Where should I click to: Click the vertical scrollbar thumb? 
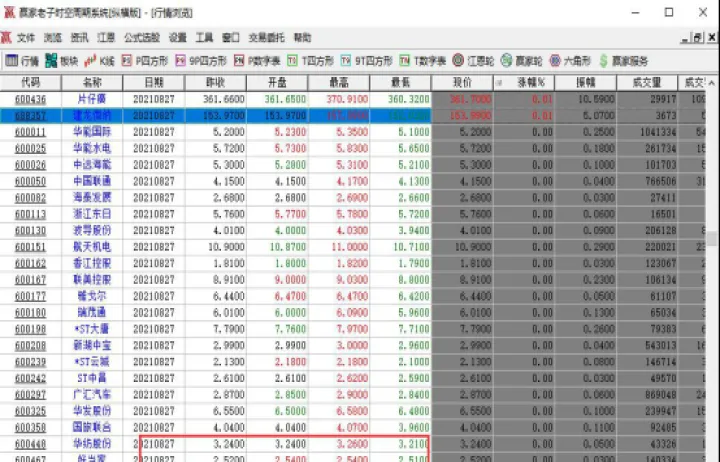point(712,239)
